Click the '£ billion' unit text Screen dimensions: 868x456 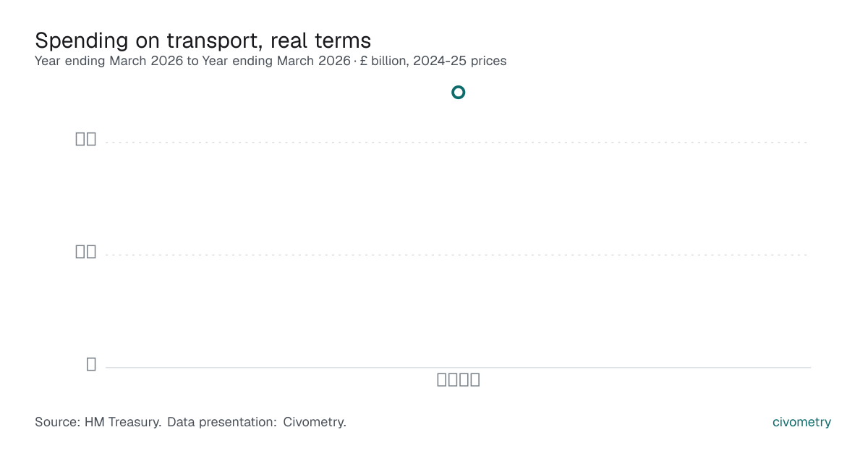383,61
